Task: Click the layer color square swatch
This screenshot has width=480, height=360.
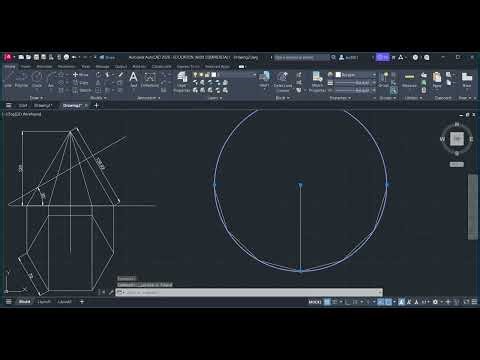Action: tap(214, 75)
